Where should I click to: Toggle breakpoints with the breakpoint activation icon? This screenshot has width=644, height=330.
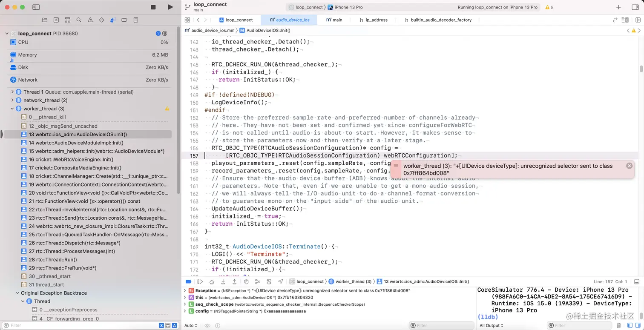click(x=188, y=281)
